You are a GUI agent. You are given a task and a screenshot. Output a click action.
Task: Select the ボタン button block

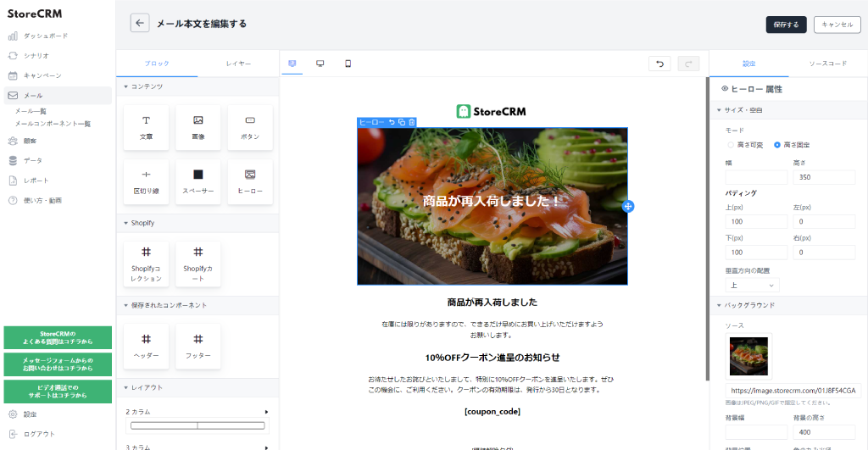click(250, 127)
